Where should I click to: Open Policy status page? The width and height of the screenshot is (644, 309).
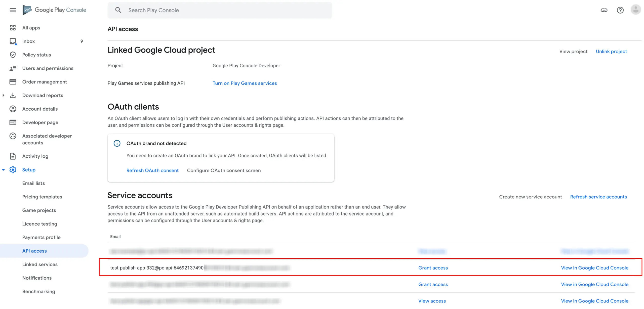click(36, 55)
